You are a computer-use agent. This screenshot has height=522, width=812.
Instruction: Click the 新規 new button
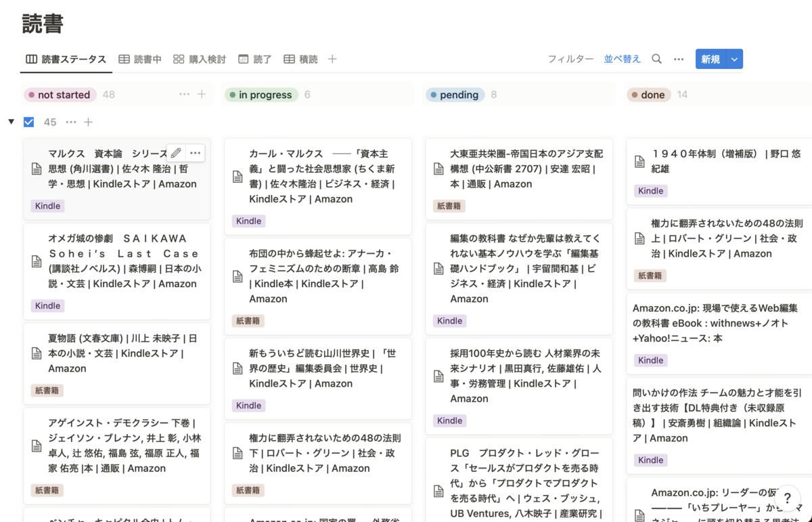click(x=710, y=60)
